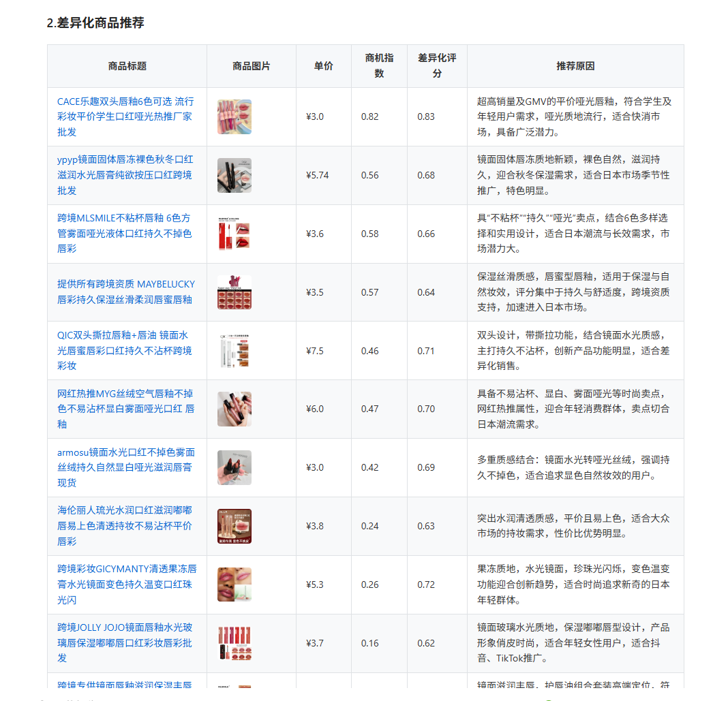728x701 pixels.
Task: Click the 商机指数 column header
Action: pos(379,65)
